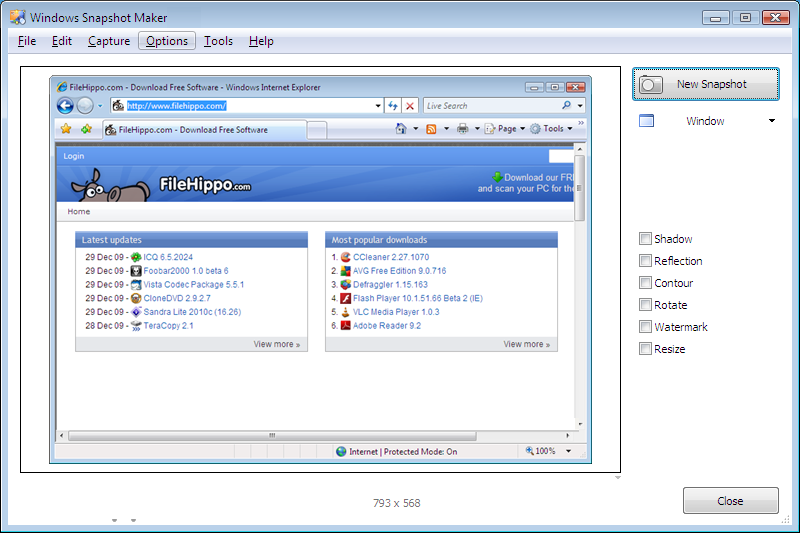Open Flash Player 10.1.51.66 Beta link
The width and height of the screenshot is (800, 533).
pyautogui.click(x=417, y=298)
